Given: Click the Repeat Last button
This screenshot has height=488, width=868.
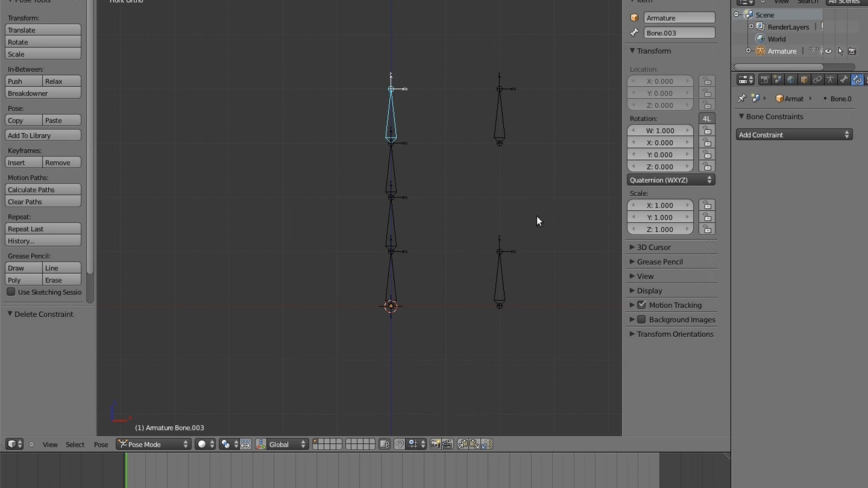Looking at the screenshot, I should tap(43, 229).
